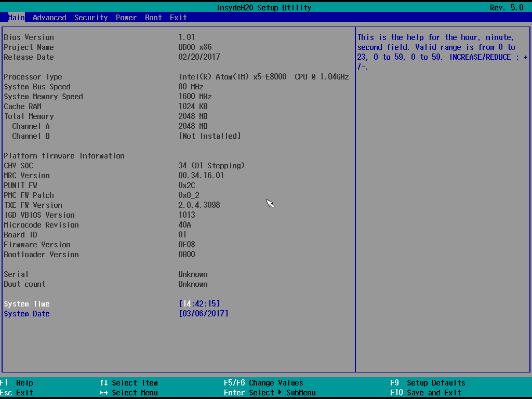The height and width of the screenshot is (399, 532).
Task: Click the Total Memory label
Action: [x=29, y=116]
